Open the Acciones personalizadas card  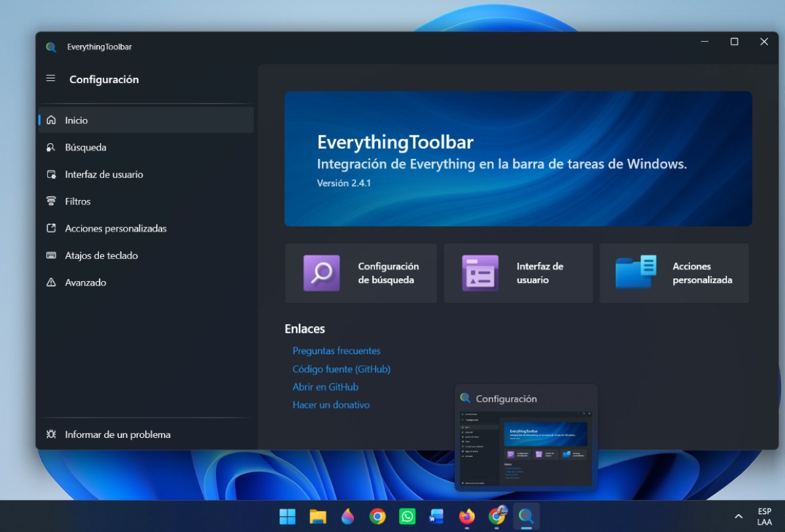coord(674,273)
